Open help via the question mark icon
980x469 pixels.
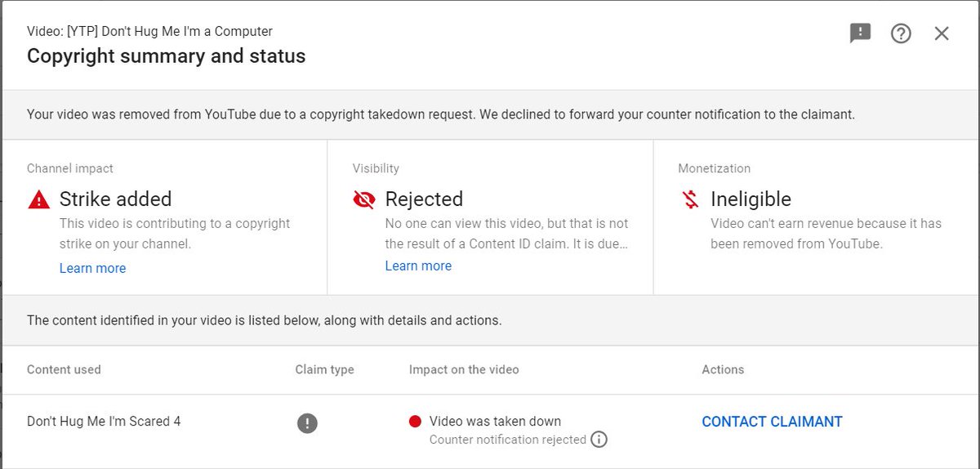click(x=901, y=33)
